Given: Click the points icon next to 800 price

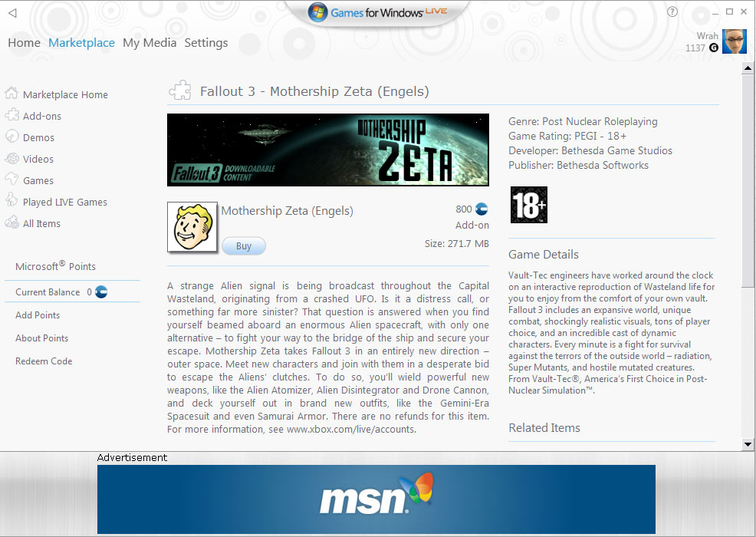Looking at the screenshot, I should pyautogui.click(x=482, y=209).
